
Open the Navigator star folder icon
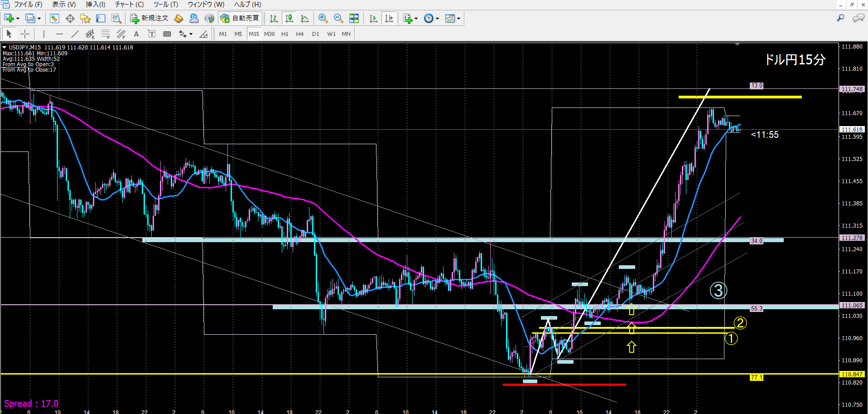(85, 19)
